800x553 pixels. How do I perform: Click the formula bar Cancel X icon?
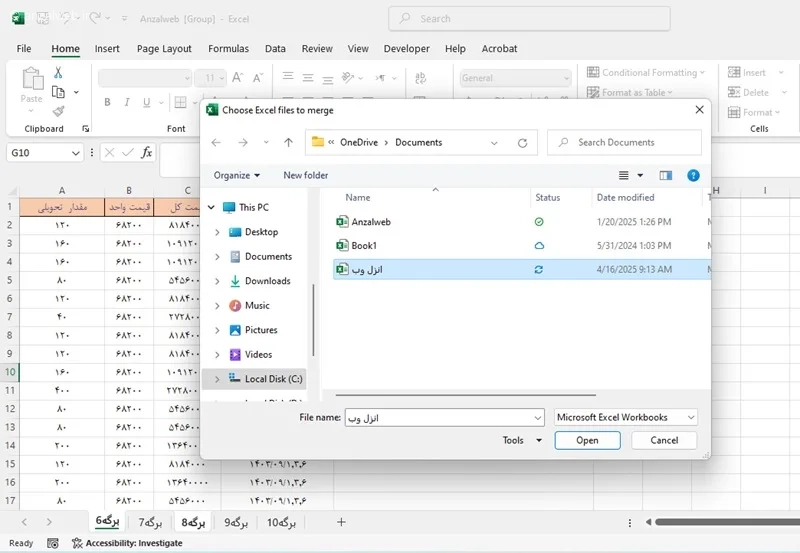pos(109,153)
